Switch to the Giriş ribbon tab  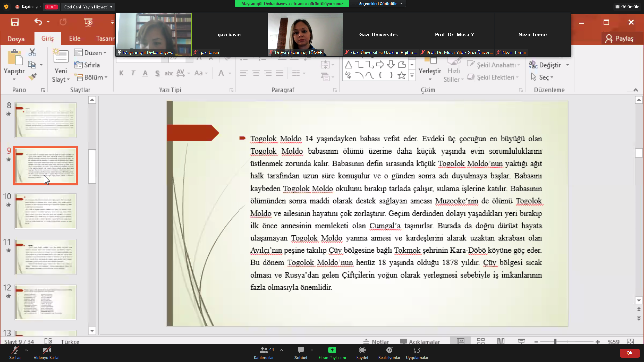(x=47, y=38)
